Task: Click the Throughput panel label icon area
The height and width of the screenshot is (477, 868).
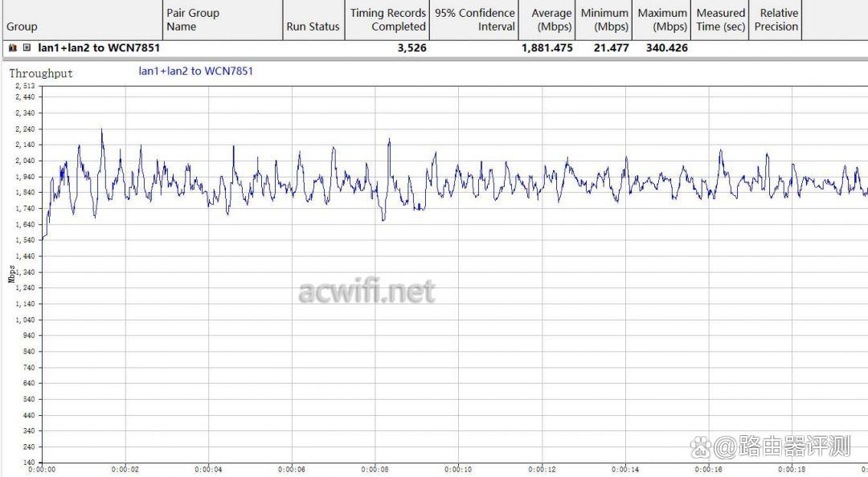Action: (40, 73)
